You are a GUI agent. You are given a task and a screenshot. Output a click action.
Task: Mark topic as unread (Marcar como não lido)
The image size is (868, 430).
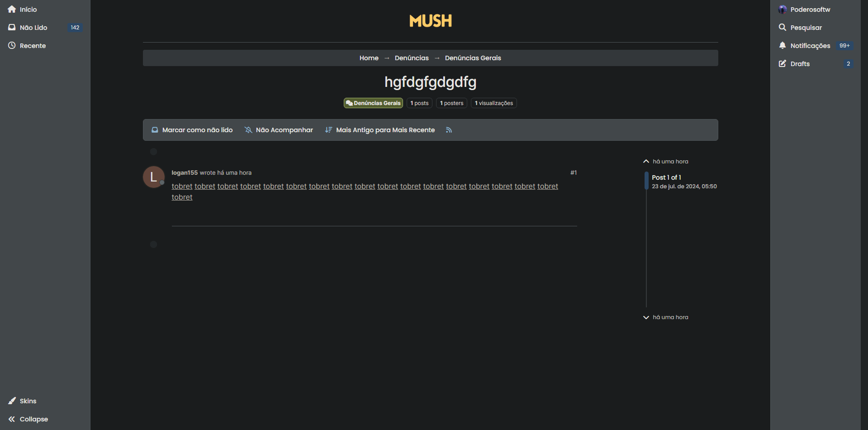coord(192,130)
